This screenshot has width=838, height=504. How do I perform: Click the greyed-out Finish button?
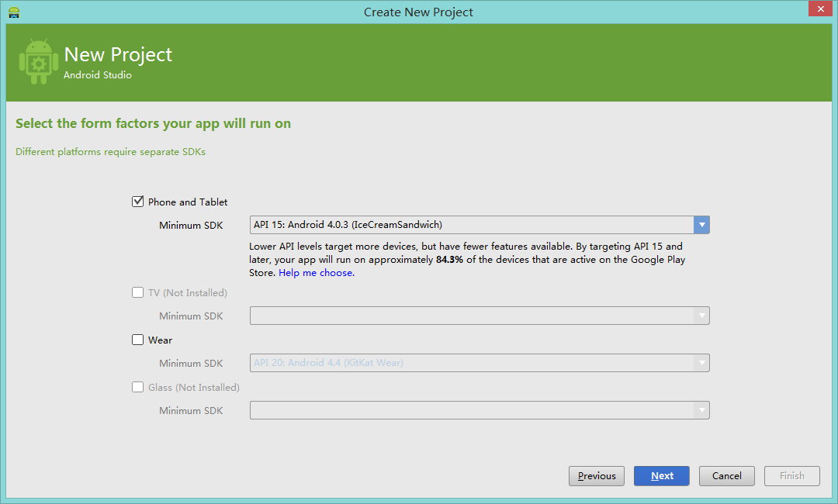coord(791,476)
